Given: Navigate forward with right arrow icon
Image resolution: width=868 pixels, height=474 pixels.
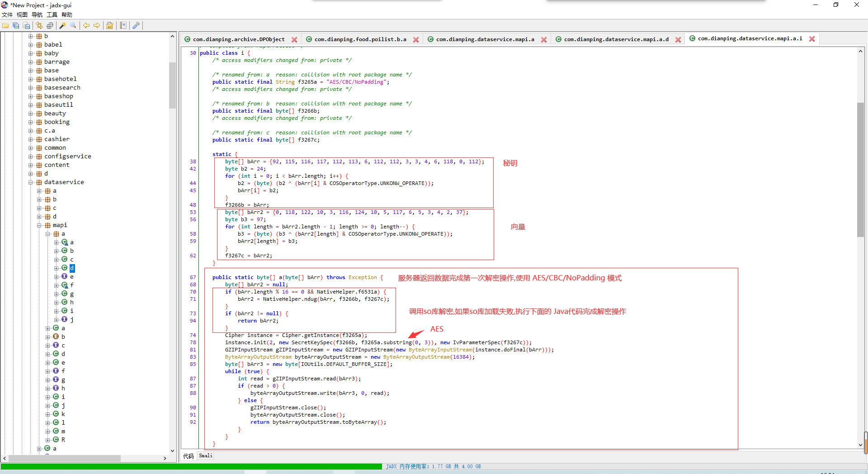Looking at the screenshot, I should pos(97,26).
